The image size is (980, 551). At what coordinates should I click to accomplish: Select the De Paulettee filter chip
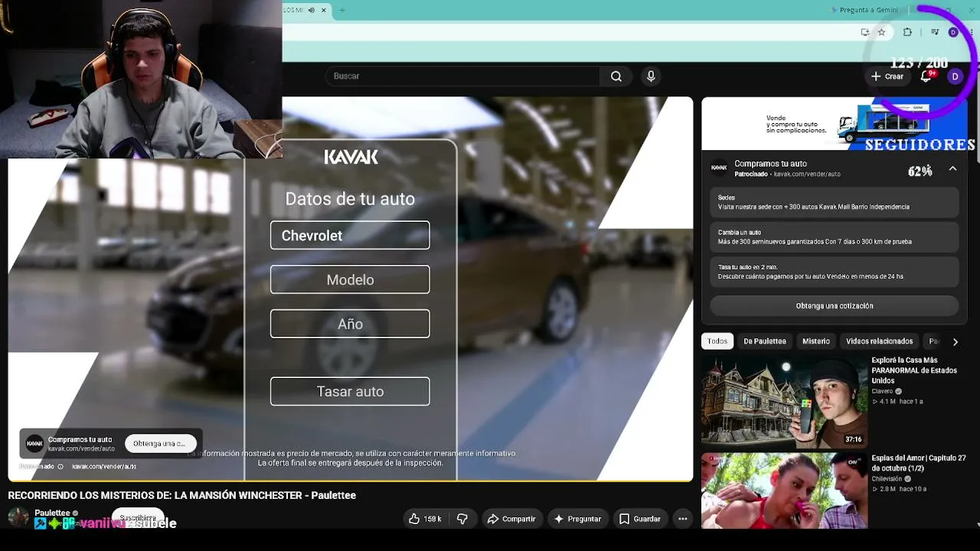click(765, 341)
